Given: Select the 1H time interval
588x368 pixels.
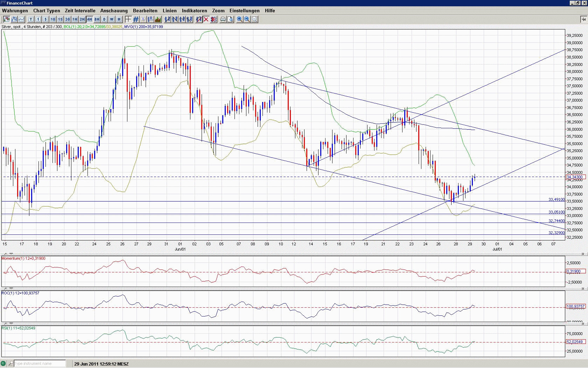Looking at the screenshot, I should point(75,19).
